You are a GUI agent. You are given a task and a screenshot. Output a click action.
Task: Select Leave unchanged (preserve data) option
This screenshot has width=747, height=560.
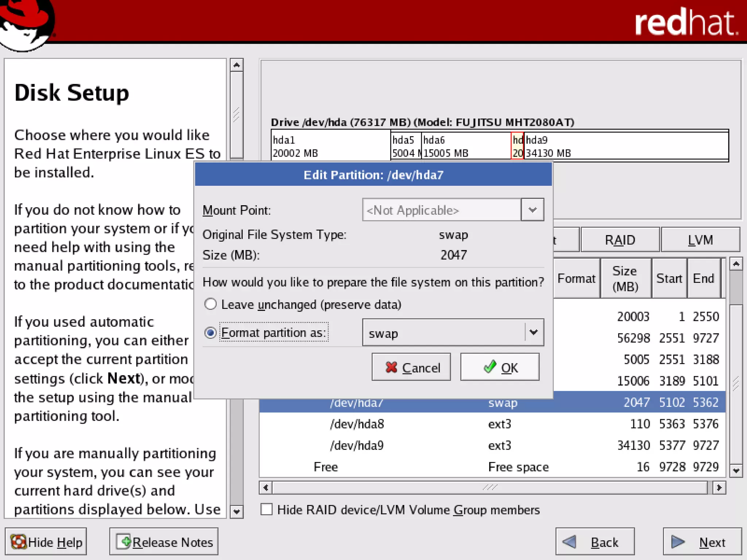(x=210, y=304)
